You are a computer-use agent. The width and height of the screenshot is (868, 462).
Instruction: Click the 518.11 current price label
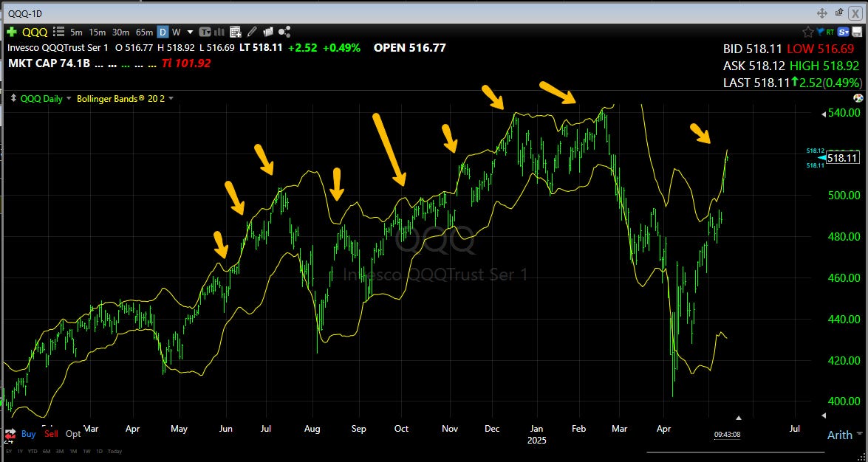pos(843,158)
